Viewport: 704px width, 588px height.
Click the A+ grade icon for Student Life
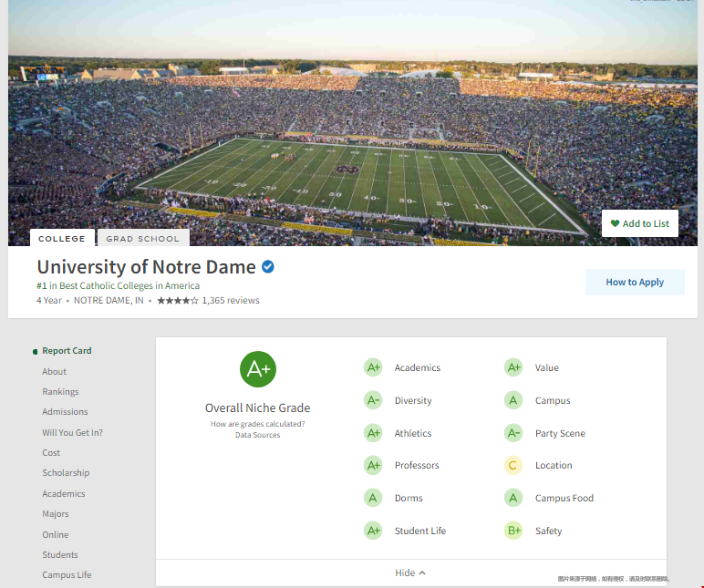(373, 531)
